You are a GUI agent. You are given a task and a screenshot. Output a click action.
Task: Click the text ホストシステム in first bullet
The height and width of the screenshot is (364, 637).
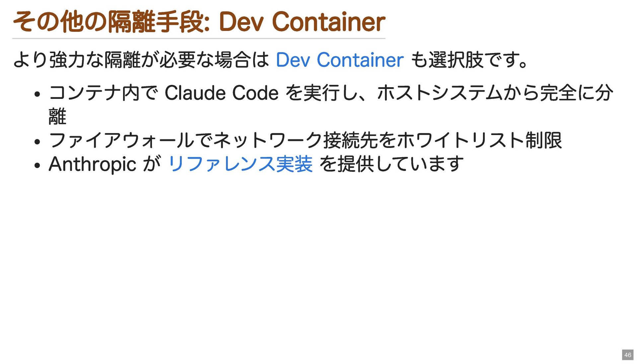(439, 93)
